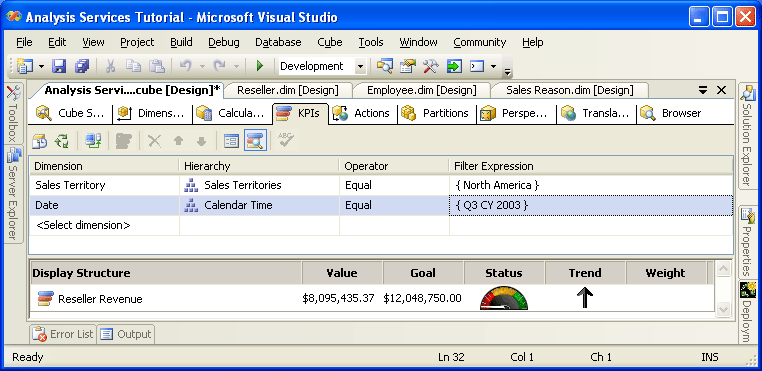This screenshot has width=762, height=371.
Task: Save the current file with the floppy disk icon
Action: tap(59, 66)
